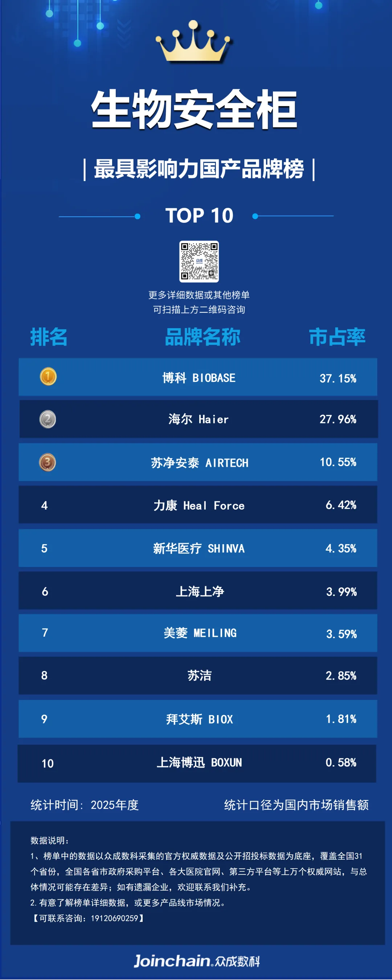Click 苏净安泰 AIRTECH brand name

coord(199,463)
